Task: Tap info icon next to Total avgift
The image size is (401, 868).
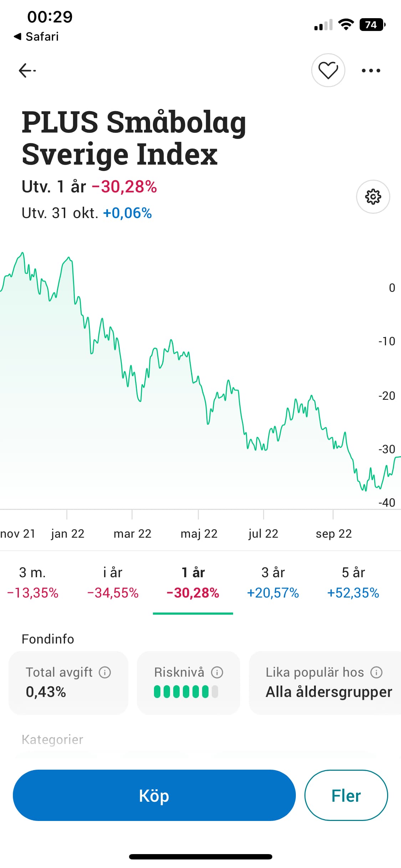Action: coord(105,672)
